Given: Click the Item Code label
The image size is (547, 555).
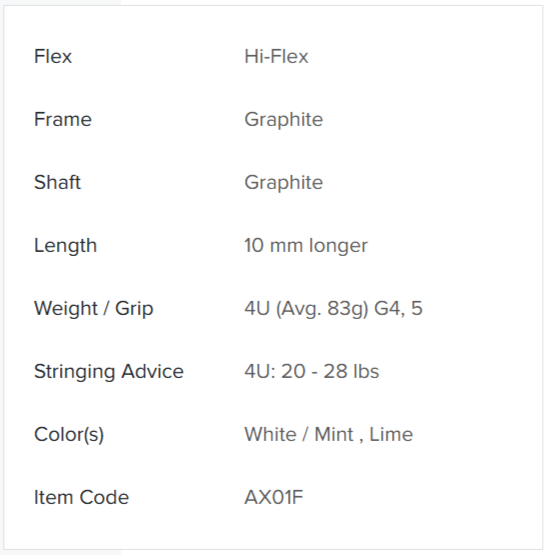Looking at the screenshot, I should (81, 497).
